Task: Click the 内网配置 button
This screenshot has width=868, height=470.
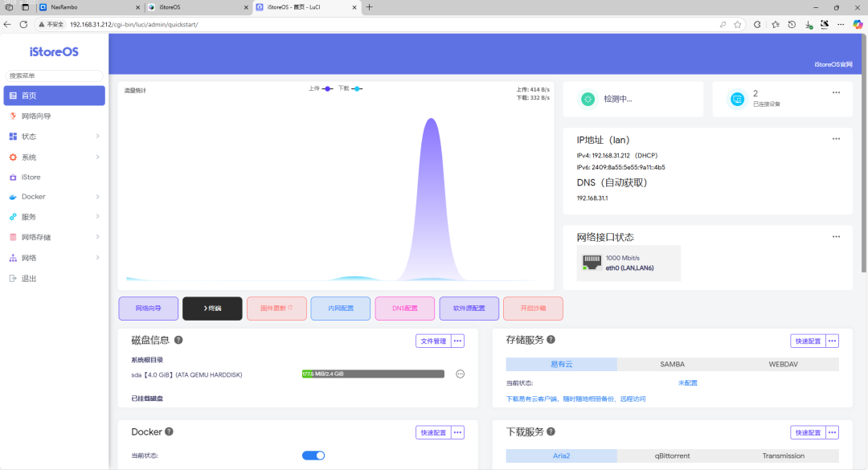Action: click(x=341, y=309)
